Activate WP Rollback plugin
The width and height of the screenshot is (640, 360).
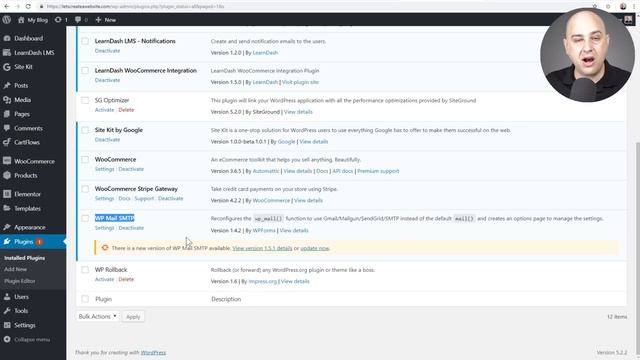pyautogui.click(x=104, y=279)
